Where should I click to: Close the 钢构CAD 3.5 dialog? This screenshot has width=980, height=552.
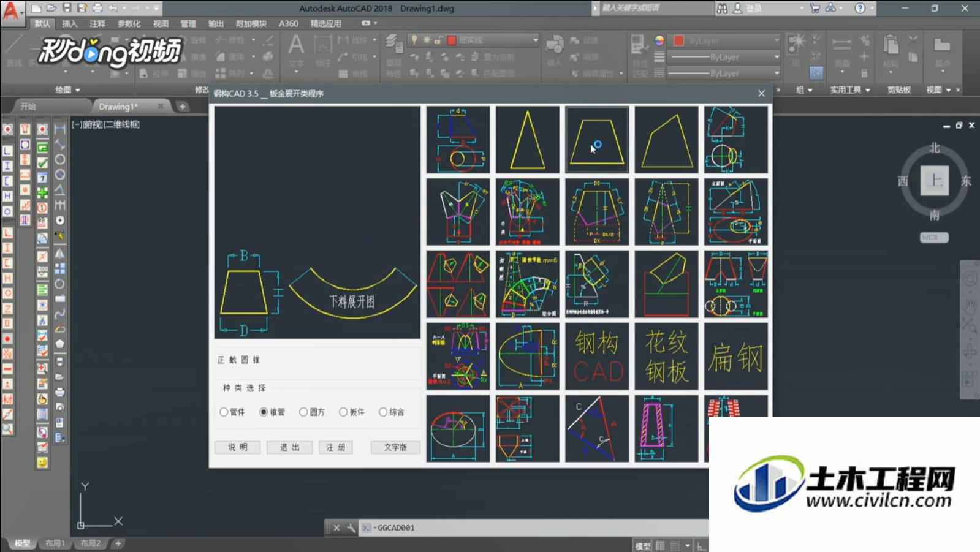pos(761,93)
